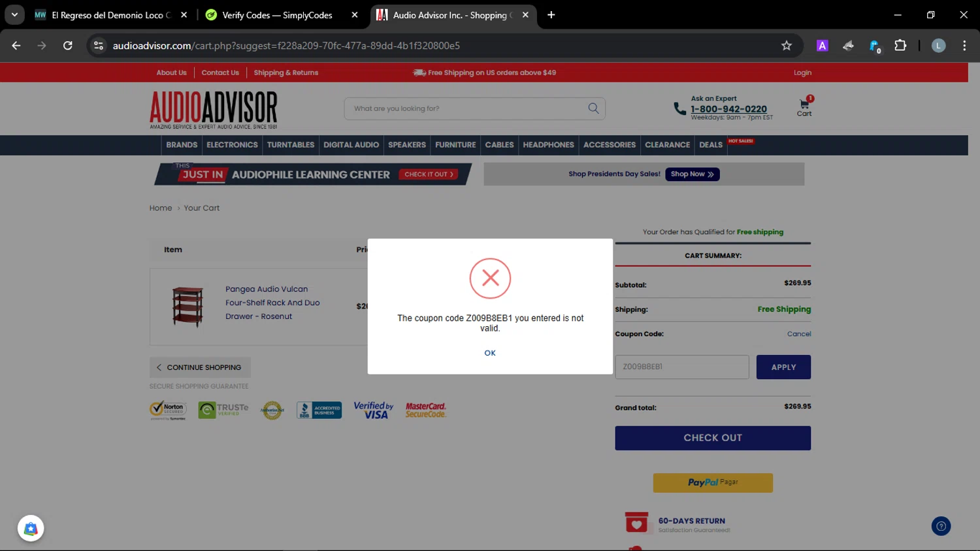Open the DEALS menu
980x551 pixels.
click(x=711, y=145)
